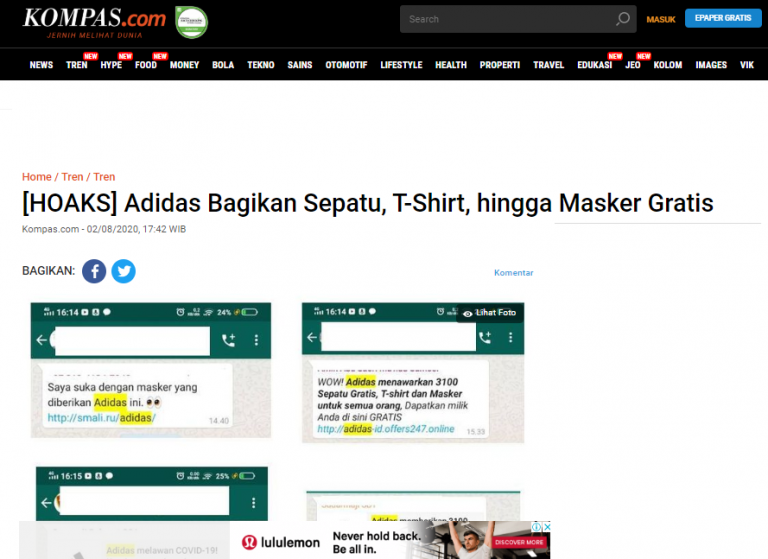Open the 16:15 WhatsApp screenshot thumbnail
Screen dimensions: 768x559
pos(152,494)
